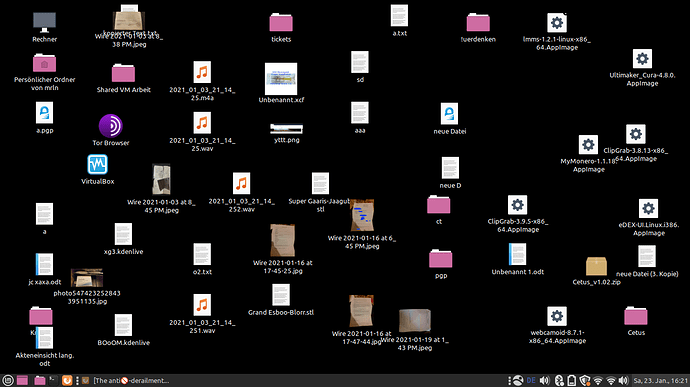
Task: Open the file manager folder launcher in panel
Action: click(x=40, y=380)
